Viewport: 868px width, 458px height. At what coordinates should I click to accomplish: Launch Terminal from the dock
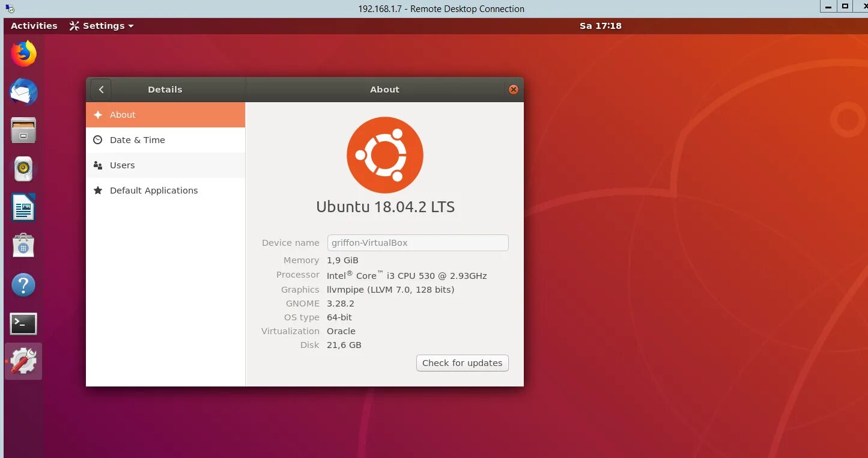(x=23, y=323)
